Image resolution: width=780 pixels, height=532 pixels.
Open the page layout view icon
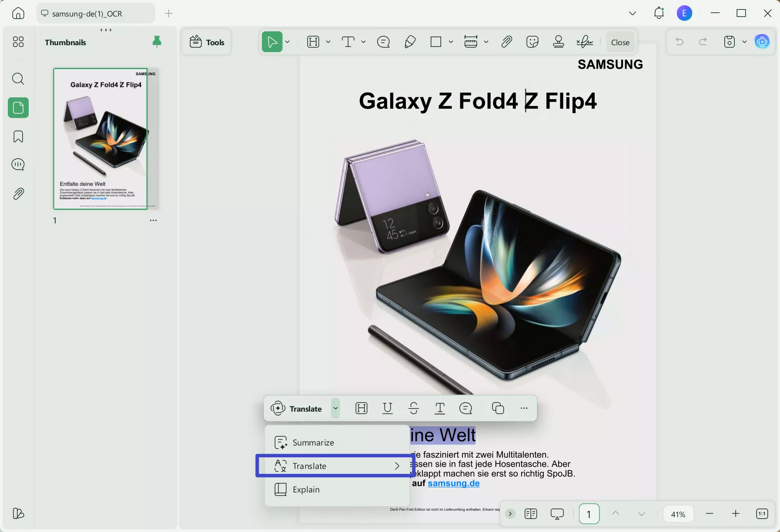coord(531,514)
